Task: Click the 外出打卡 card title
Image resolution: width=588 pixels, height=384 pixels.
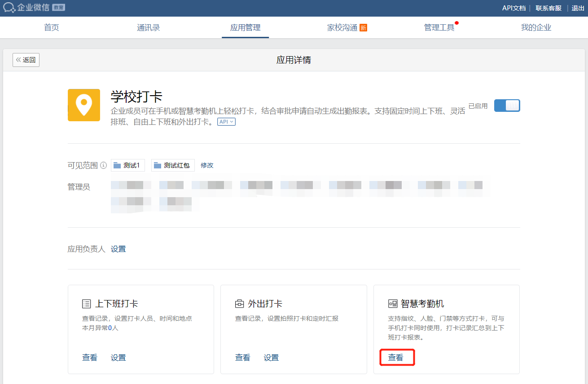Action: pyautogui.click(x=265, y=304)
